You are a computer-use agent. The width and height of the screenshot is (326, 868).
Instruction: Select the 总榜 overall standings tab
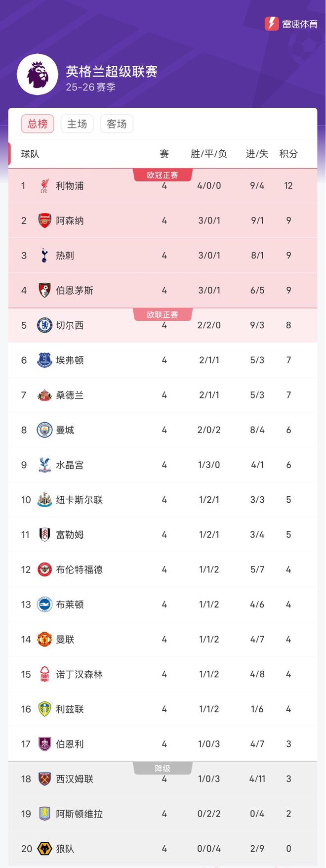point(38,124)
